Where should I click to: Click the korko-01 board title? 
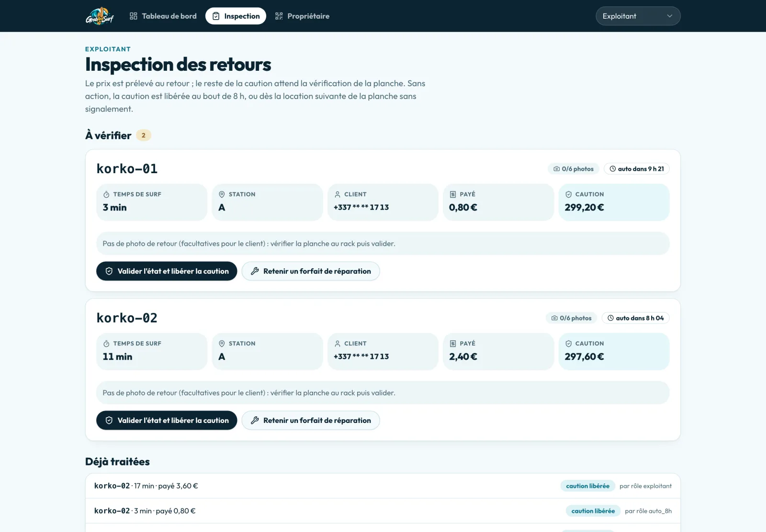pos(127,169)
